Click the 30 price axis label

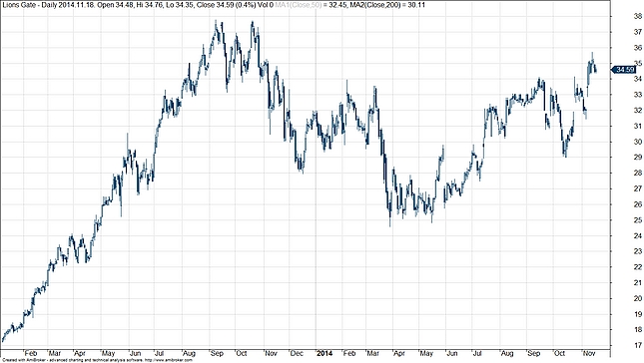638,142
